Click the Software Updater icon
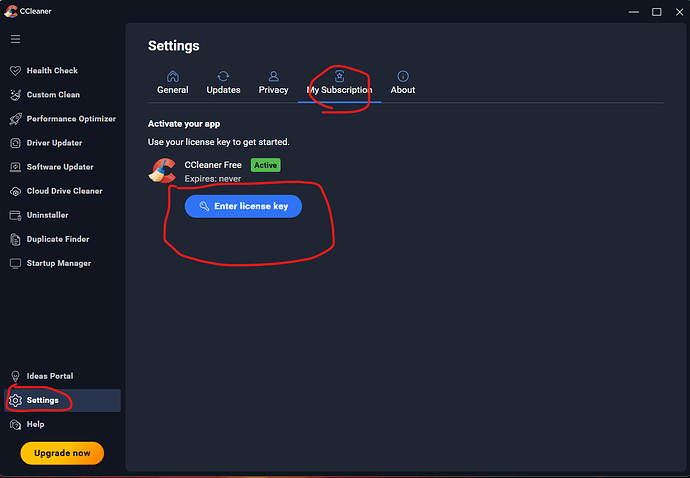The height and width of the screenshot is (478, 690). coord(16,167)
